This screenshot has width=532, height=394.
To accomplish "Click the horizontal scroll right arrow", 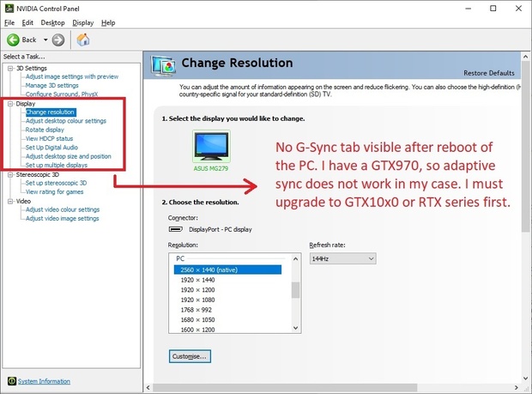I will click(516, 387).
